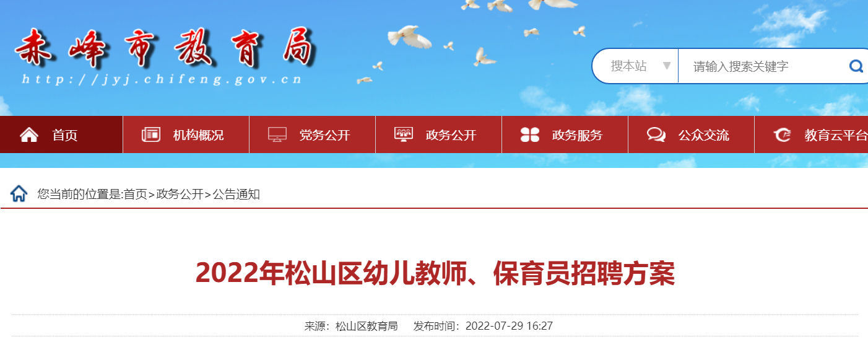This screenshot has height=339, width=868.
Task: Click the chat bubbles icon beside 公众交流
Action: coord(656,134)
